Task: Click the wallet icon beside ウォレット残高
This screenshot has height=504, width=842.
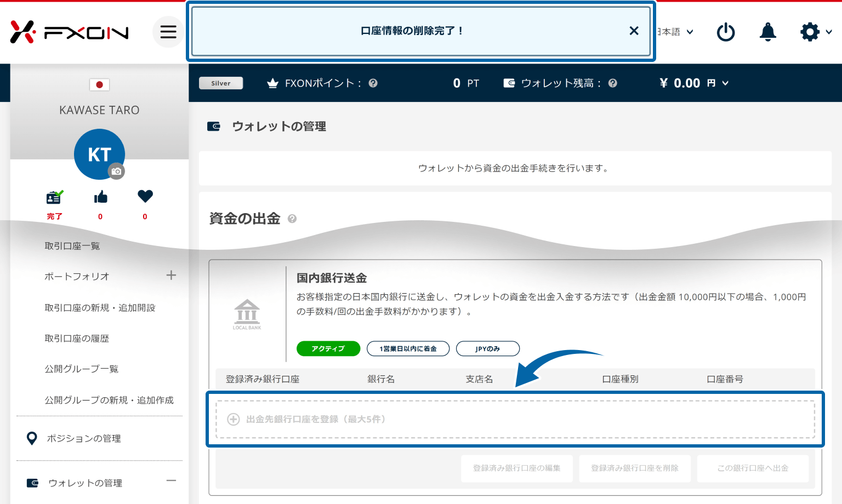Action: pyautogui.click(x=509, y=83)
